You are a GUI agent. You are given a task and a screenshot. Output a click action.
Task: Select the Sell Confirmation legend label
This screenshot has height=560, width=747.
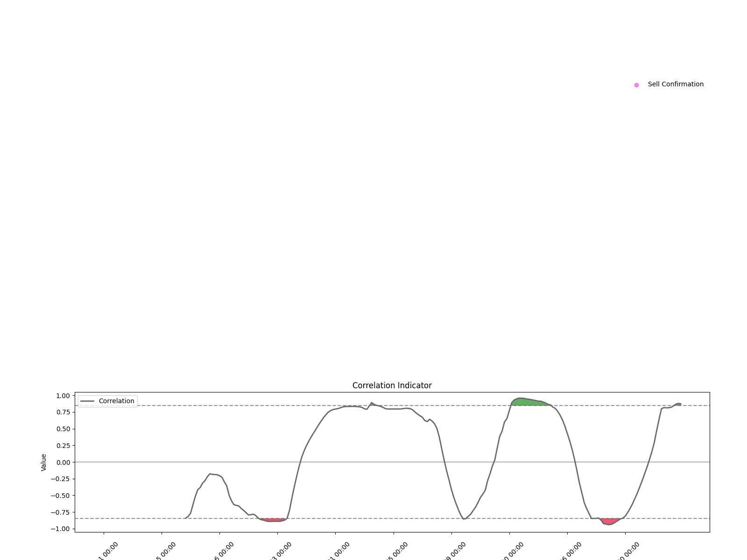676,84
